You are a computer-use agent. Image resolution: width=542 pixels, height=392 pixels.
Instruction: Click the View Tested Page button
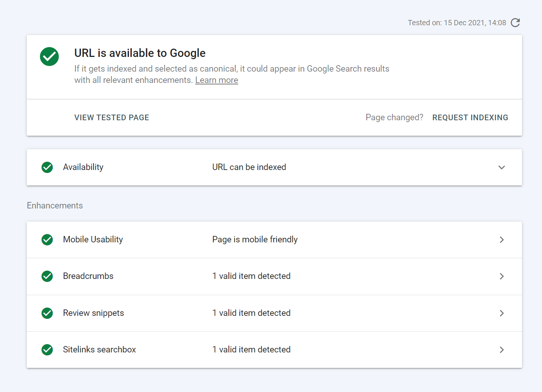(x=112, y=118)
